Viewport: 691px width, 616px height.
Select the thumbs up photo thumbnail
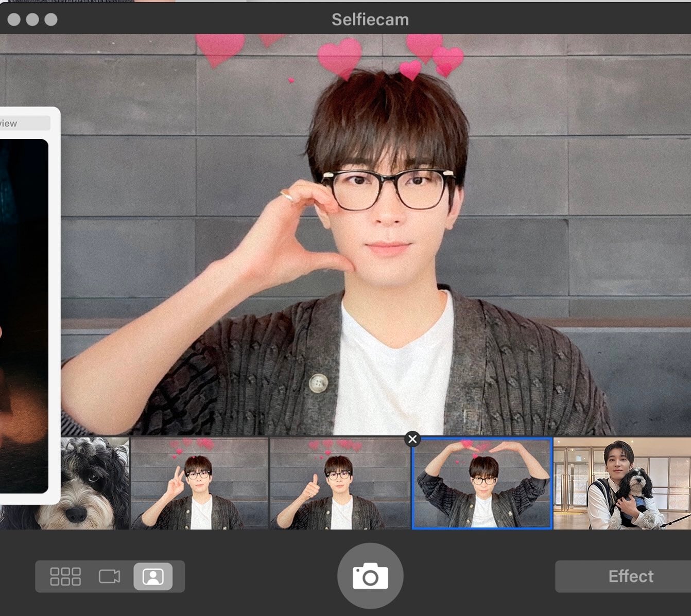point(340,483)
